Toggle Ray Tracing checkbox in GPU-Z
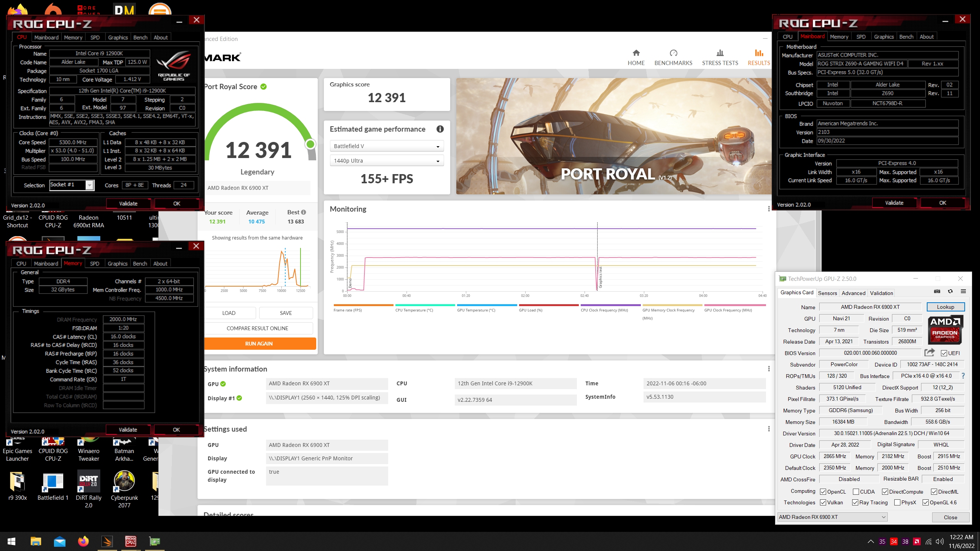Viewport: 980px width, 551px height. (x=855, y=502)
